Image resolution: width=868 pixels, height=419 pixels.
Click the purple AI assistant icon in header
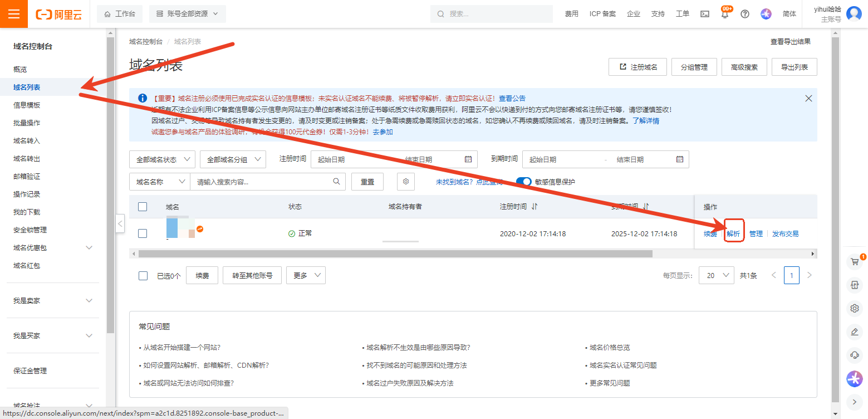click(x=766, y=14)
